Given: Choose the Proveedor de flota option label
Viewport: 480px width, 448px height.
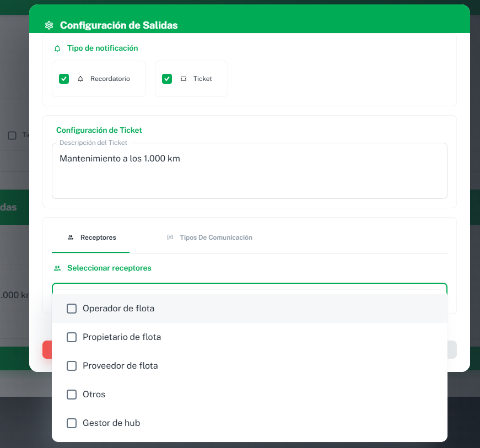Looking at the screenshot, I should (120, 366).
